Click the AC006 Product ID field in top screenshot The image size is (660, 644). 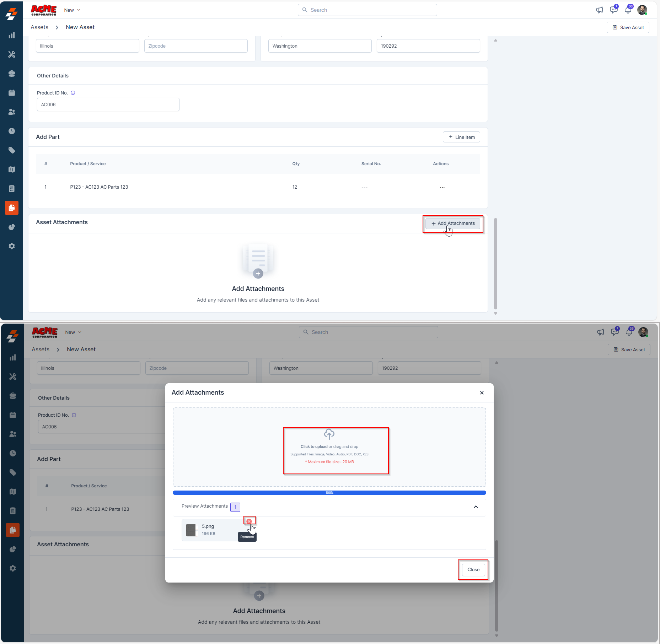(x=108, y=104)
